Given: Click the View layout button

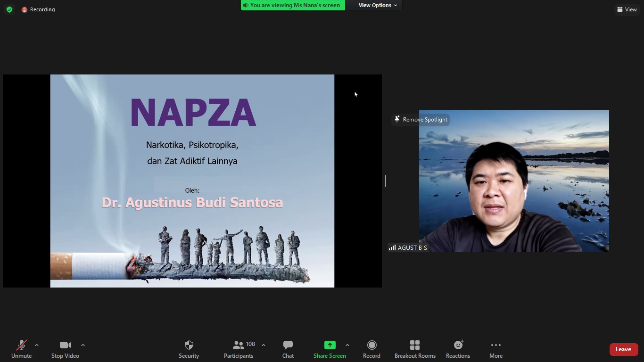Looking at the screenshot, I should (627, 9).
